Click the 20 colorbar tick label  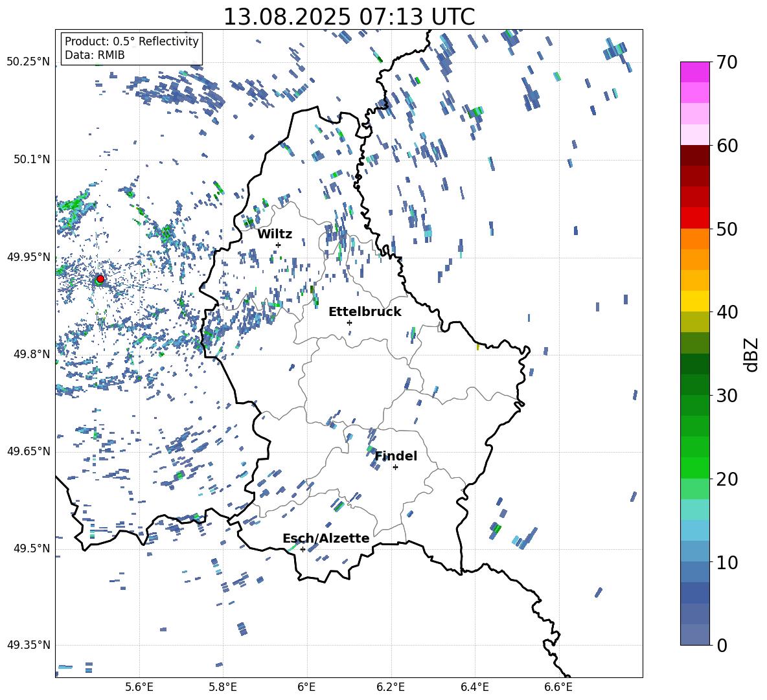(x=726, y=479)
